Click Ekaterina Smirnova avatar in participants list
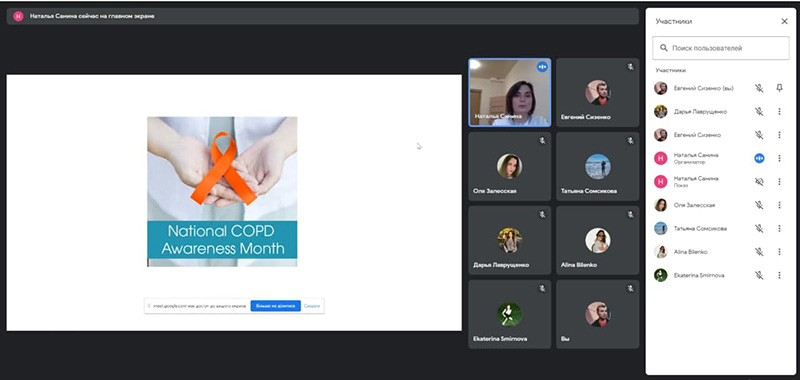This screenshot has height=380, width=800. (661, 275)
